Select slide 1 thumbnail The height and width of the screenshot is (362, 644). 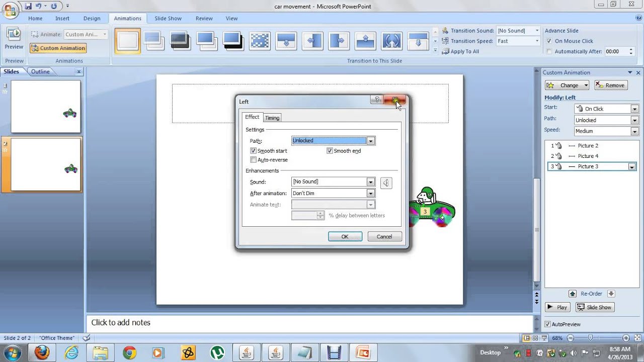46,107
